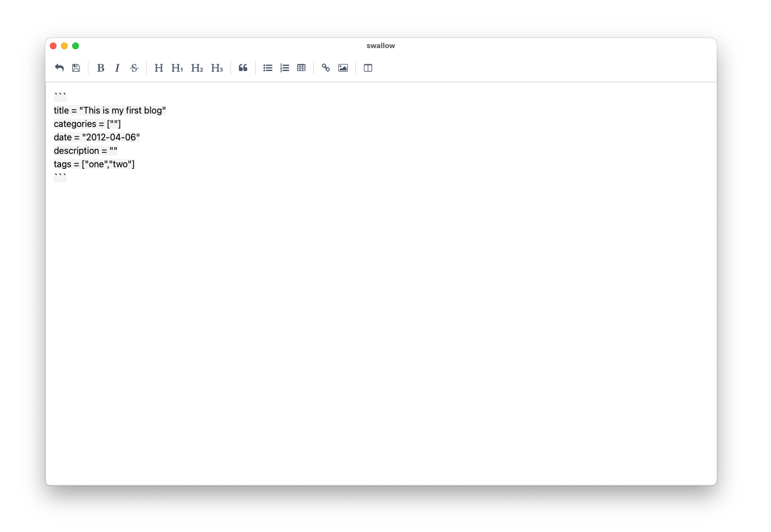Click the closing ``` code fence

coord(60,177)
